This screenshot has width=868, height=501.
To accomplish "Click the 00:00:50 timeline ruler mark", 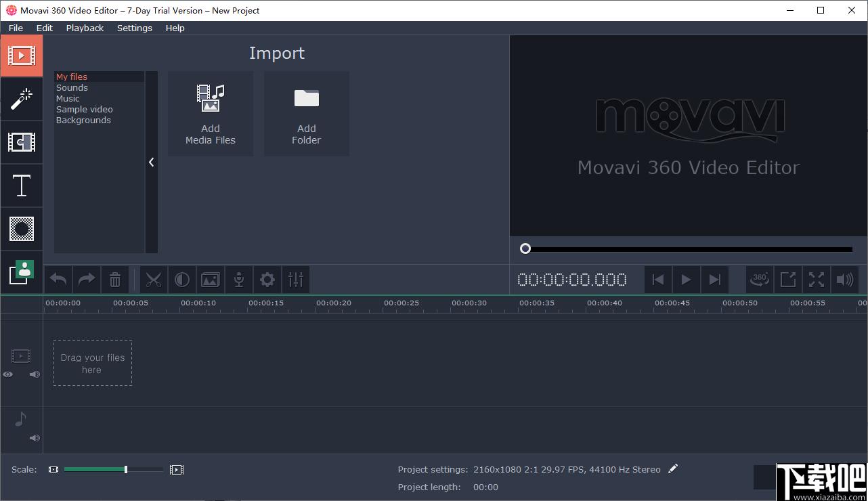I will (x=740, y=303).
